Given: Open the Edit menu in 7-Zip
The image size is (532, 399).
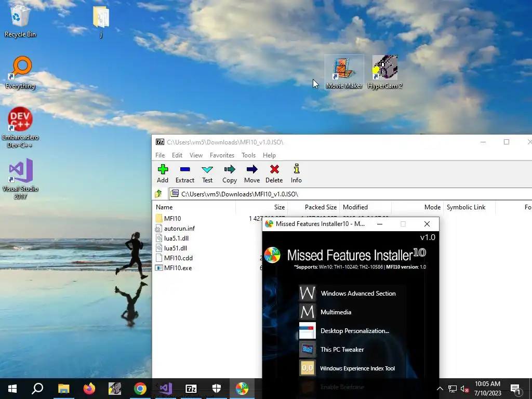Looking at the screenshot, I should coord(177,155).
